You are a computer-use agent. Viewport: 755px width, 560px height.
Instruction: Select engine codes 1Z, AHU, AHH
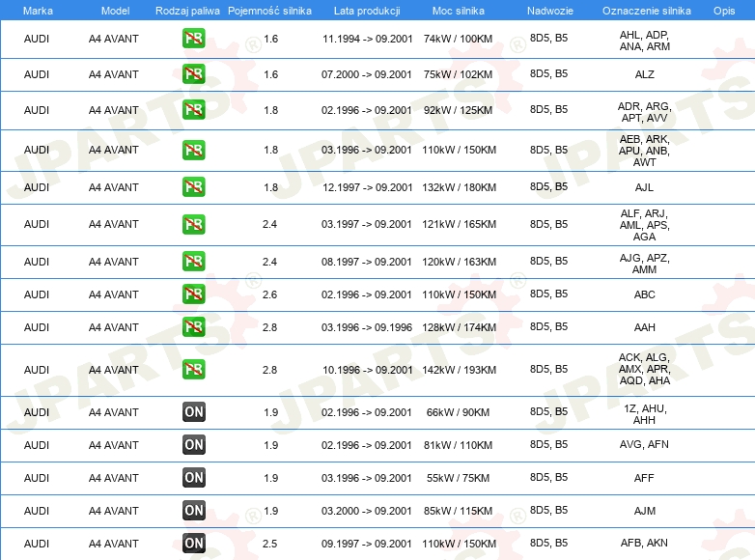[644, 414]
